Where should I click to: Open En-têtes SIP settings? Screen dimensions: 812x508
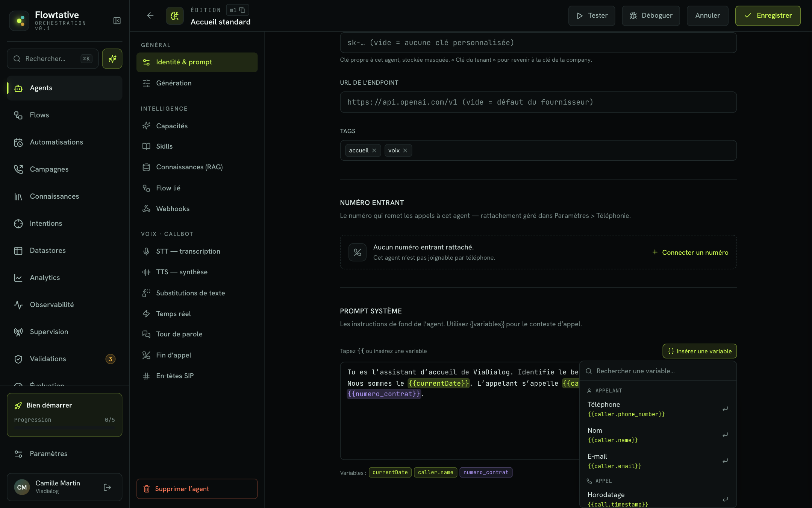coord(197,376)
